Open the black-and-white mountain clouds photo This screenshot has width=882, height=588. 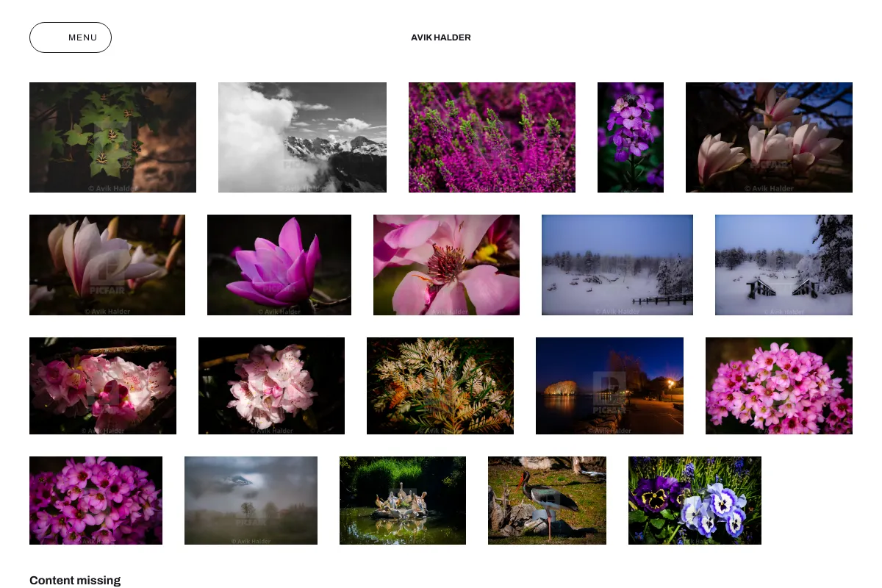[302, 137]
